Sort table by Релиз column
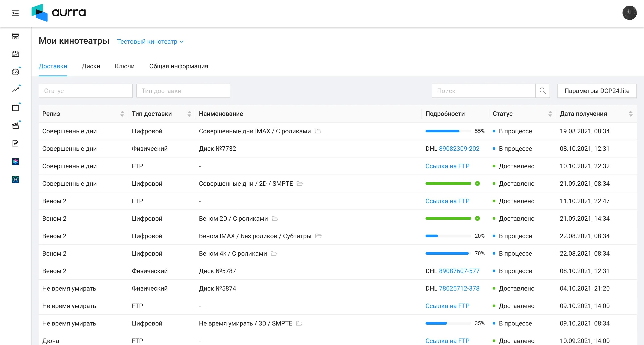 (122, 114)
